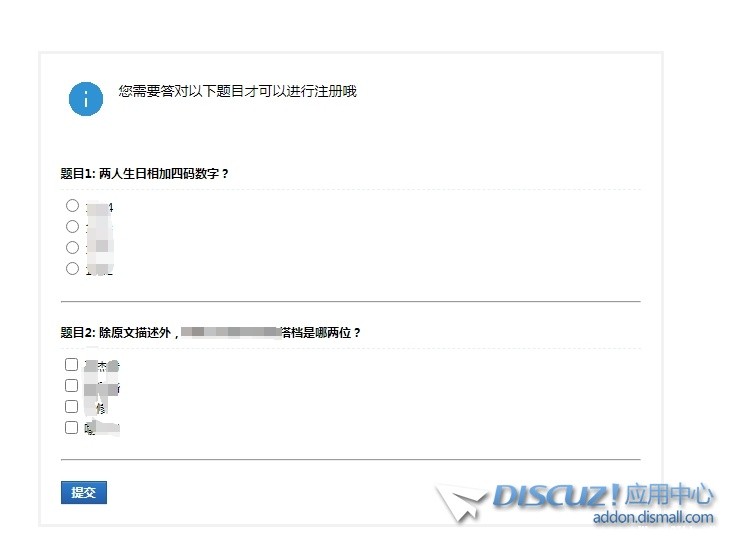Screen dimensions: 732x543
Task: Submit answers with the 提交 button
Action: [x=84, y=493]
